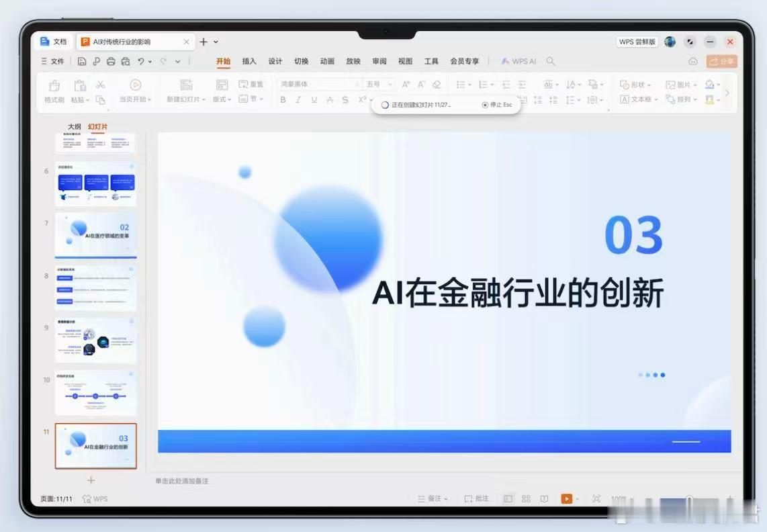Image resolution: width=767 pixels, height=532 pixels.
Task: Click the cloud sync icon
Action: 692,61
